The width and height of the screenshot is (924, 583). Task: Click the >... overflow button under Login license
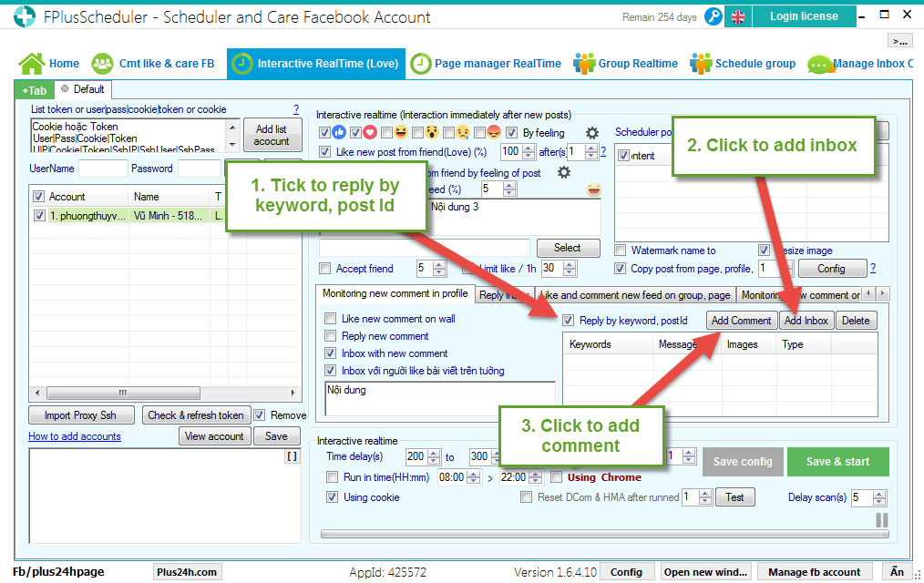pos(899,41)
